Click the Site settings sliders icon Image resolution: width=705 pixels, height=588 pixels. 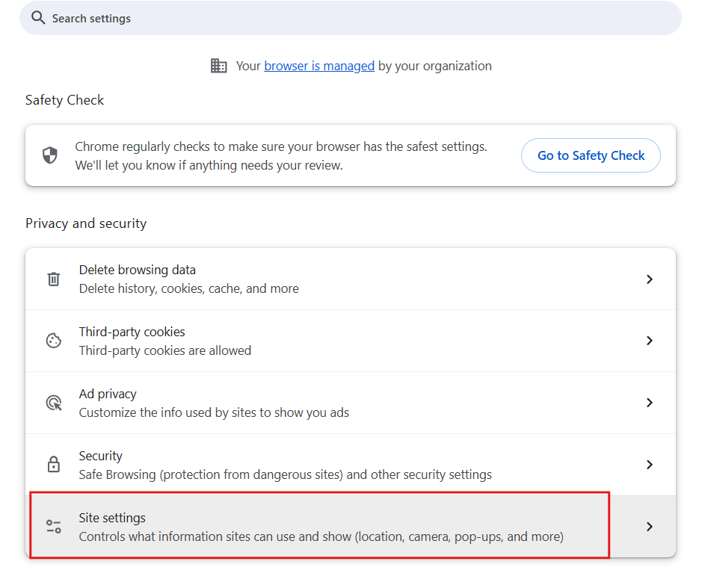54,527
